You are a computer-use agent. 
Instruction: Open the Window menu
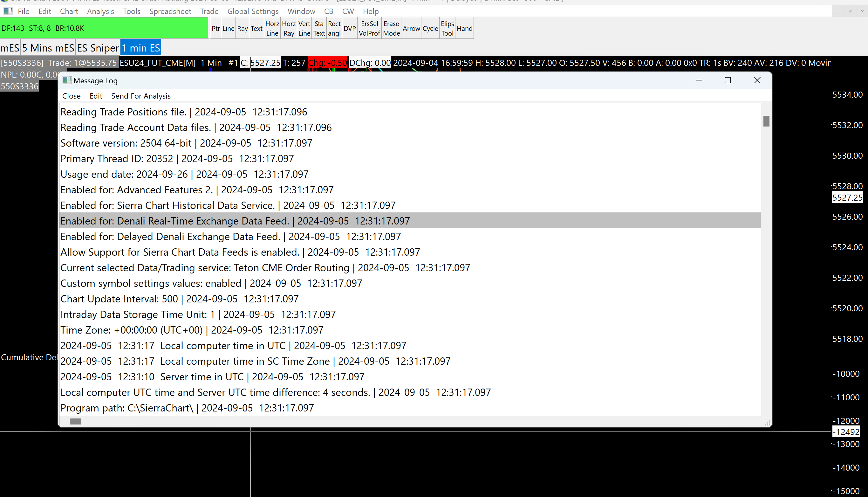(301, 11)
